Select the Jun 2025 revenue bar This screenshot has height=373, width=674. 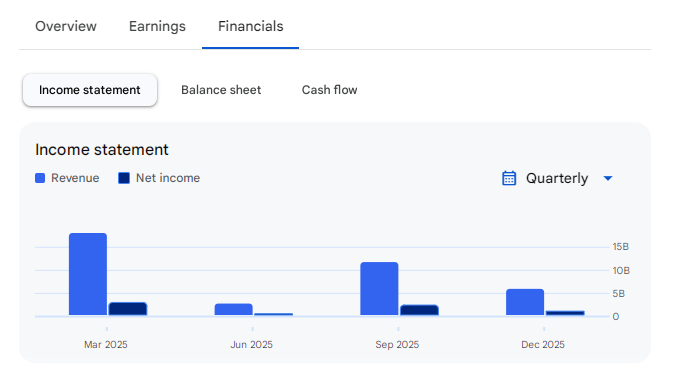[233, 309]
